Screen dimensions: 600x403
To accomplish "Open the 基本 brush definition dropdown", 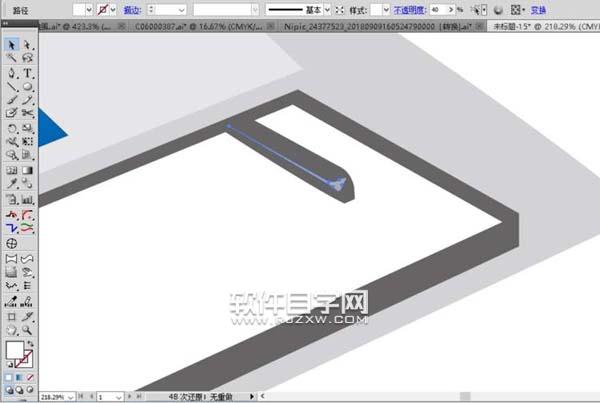I will click(327, 10).
